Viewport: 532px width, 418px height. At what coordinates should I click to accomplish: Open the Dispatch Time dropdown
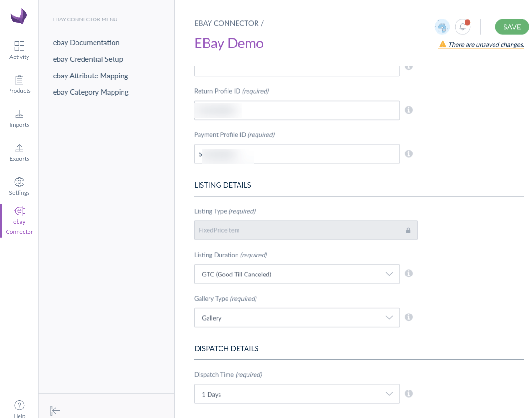297,394
